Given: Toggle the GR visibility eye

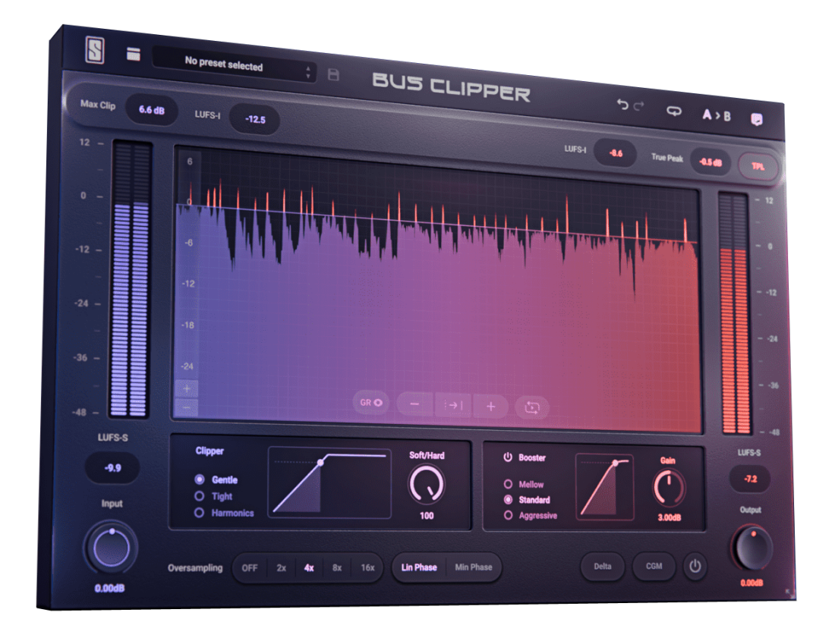Looking at the screenshot, I should (x=370, y=403).
